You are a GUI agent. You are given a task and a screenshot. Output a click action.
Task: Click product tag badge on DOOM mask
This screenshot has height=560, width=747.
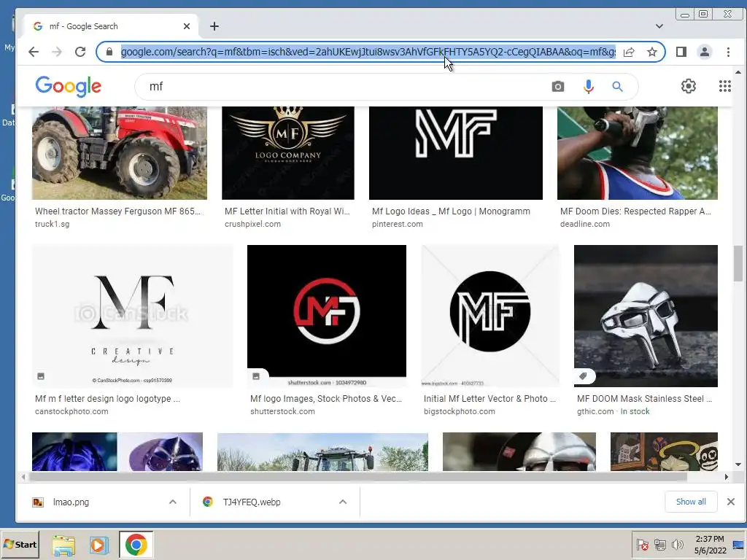pos(583,376)
